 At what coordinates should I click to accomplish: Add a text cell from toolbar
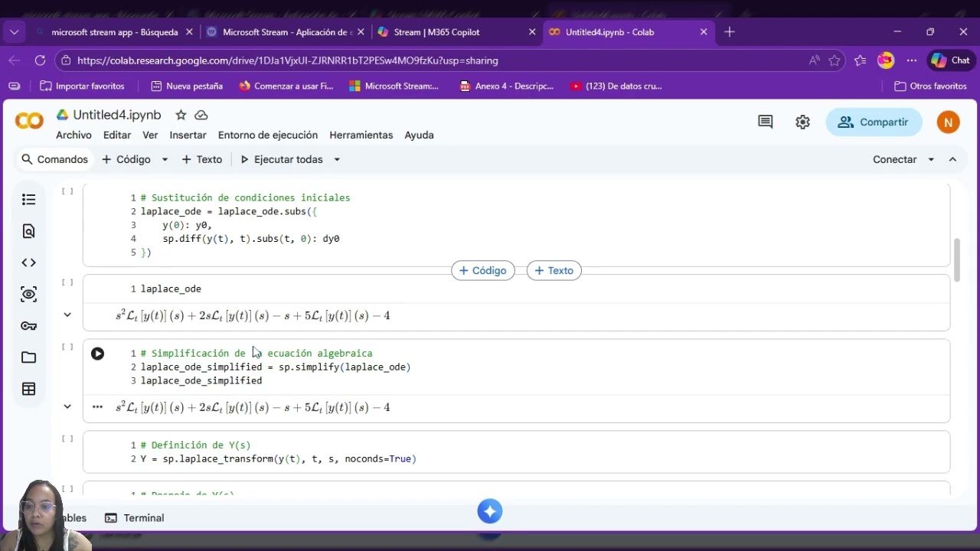(x=202, y=159)
